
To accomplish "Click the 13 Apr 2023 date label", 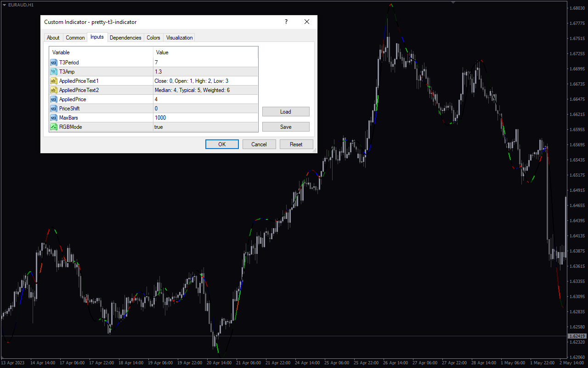I will [x=12, y=363].
